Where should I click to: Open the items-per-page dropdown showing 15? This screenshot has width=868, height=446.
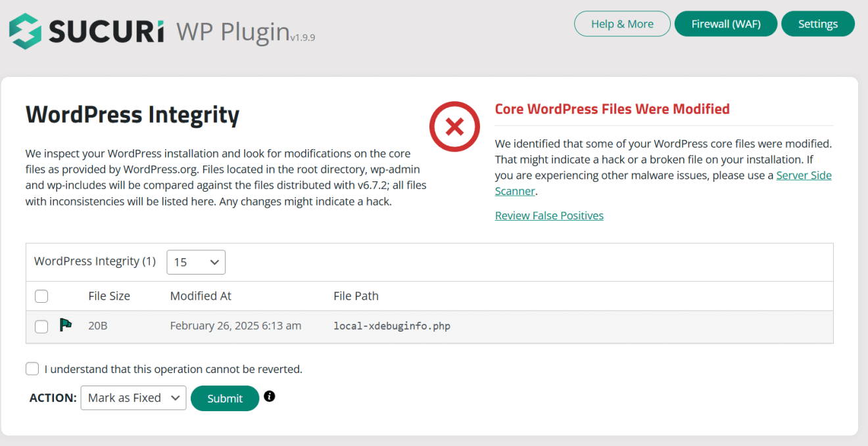196,262
